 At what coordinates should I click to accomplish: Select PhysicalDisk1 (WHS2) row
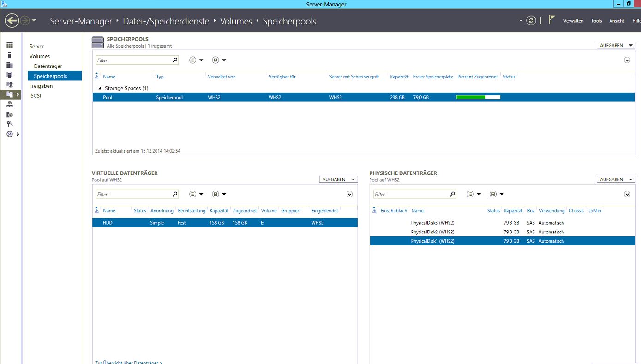click(x=503, y=241)
